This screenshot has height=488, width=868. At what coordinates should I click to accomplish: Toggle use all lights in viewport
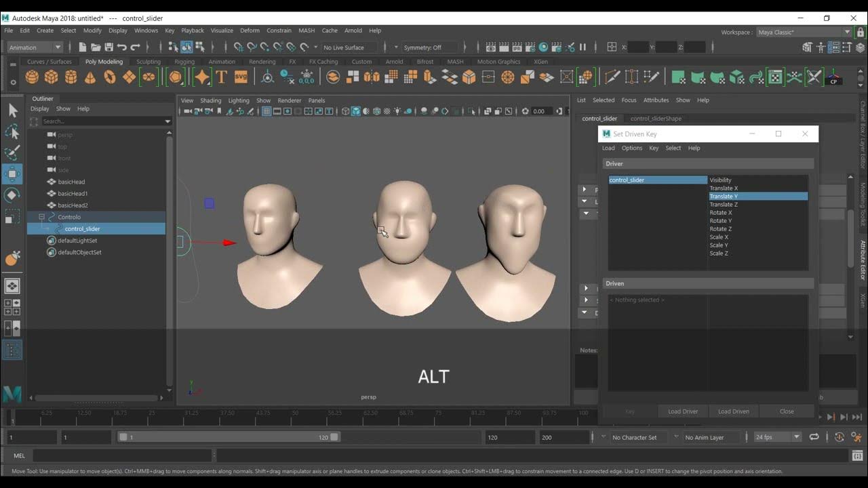pyautogui.click(x=397, y=111)
